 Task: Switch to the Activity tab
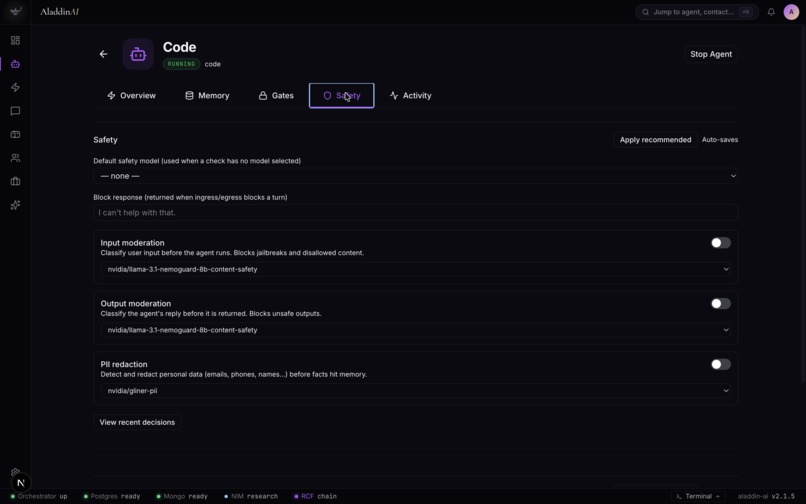click(x=411, y=96)
